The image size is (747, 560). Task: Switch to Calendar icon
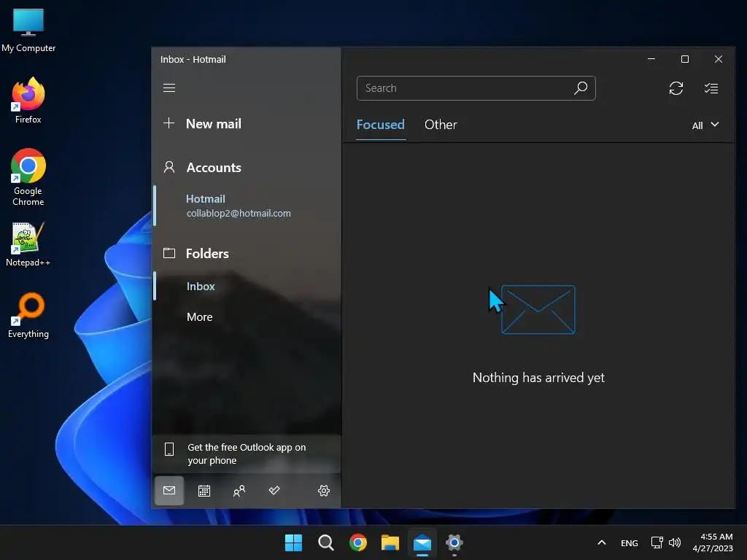[x=204, y=491]
